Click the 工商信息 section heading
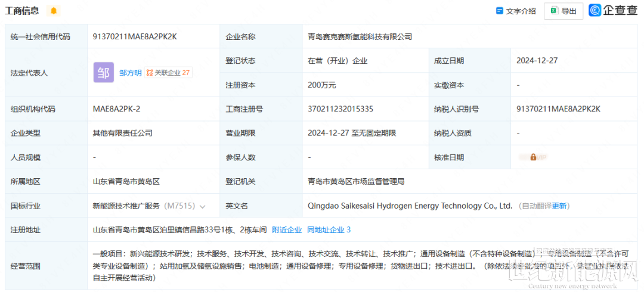 [22, 11]
